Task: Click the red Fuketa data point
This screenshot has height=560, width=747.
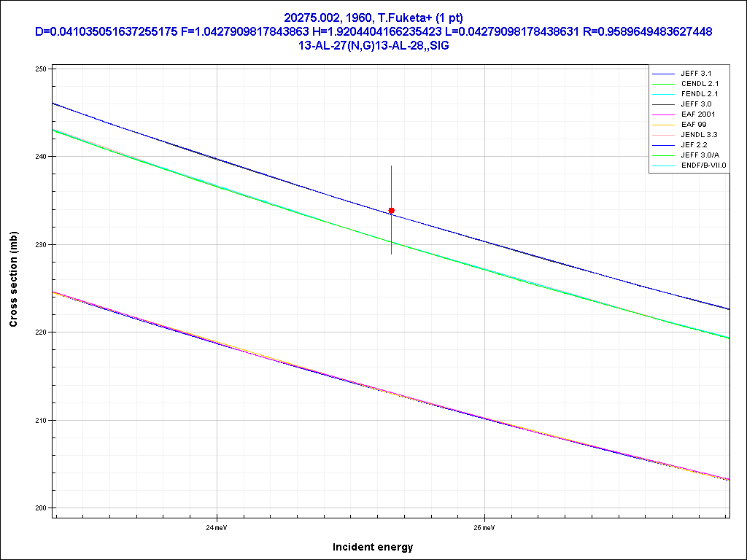Action: [x=392, y=211]
